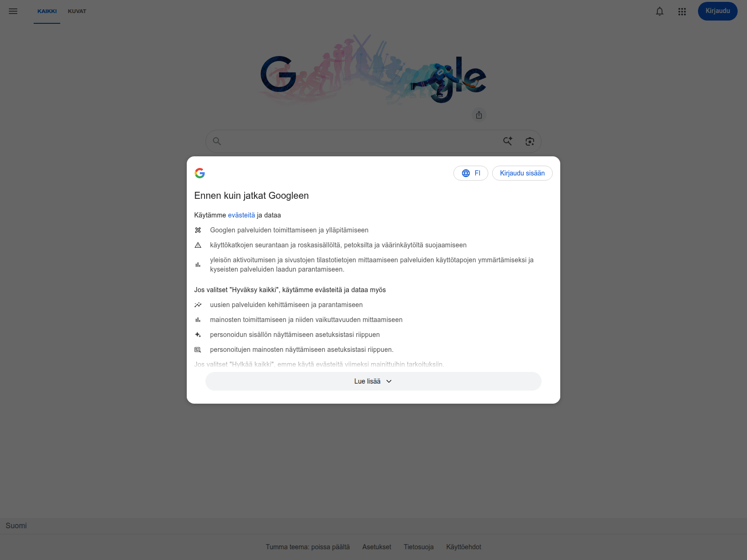Open the Google apps grid
Viewport: 747px width, 560px height.
(x=682, y=12)
